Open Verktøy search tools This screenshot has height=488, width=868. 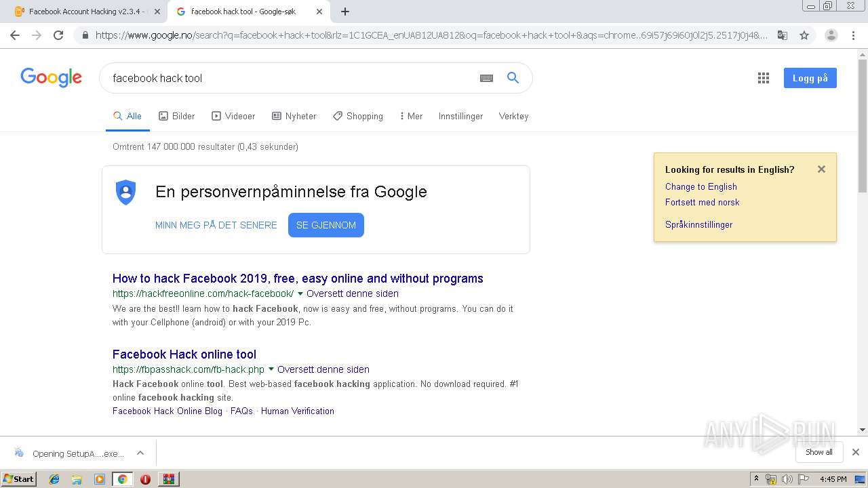coord(513,116)
